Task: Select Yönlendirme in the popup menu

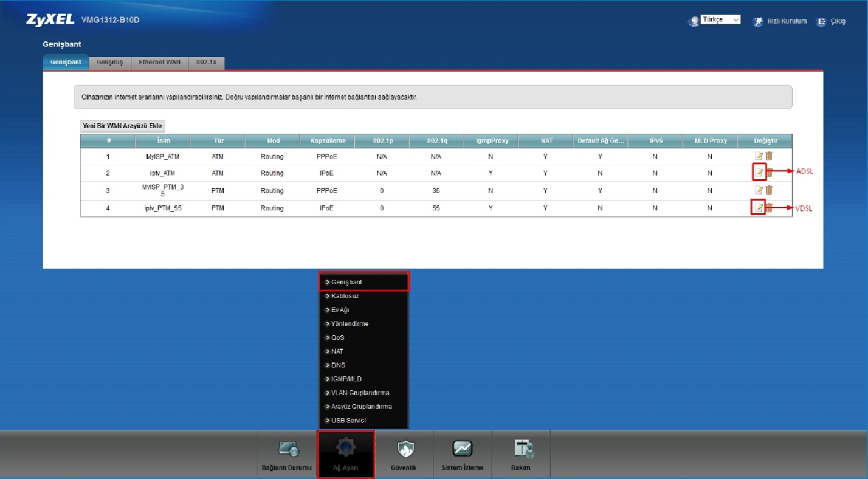Action: pos(363,323)
